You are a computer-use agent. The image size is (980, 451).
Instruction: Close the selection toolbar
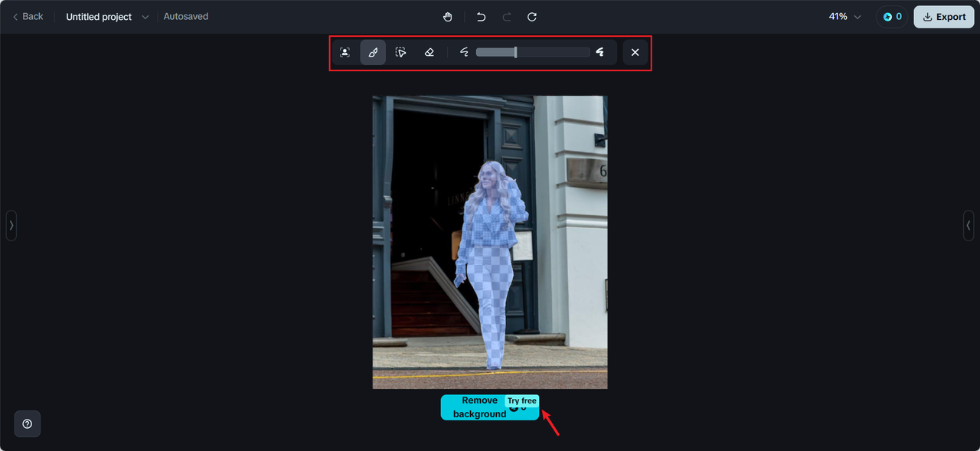click(x=635, y=52)
